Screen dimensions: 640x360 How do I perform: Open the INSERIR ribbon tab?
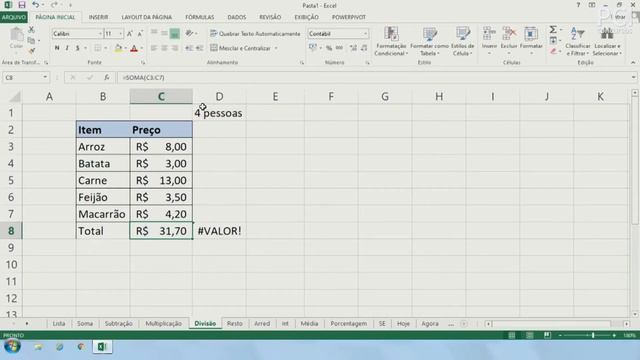pos(98,17)
